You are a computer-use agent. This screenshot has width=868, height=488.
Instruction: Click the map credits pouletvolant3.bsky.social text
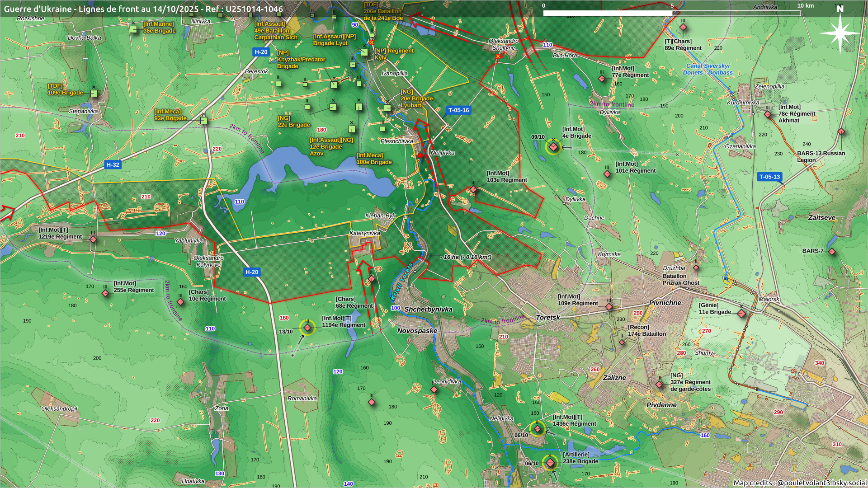point(800,483)
